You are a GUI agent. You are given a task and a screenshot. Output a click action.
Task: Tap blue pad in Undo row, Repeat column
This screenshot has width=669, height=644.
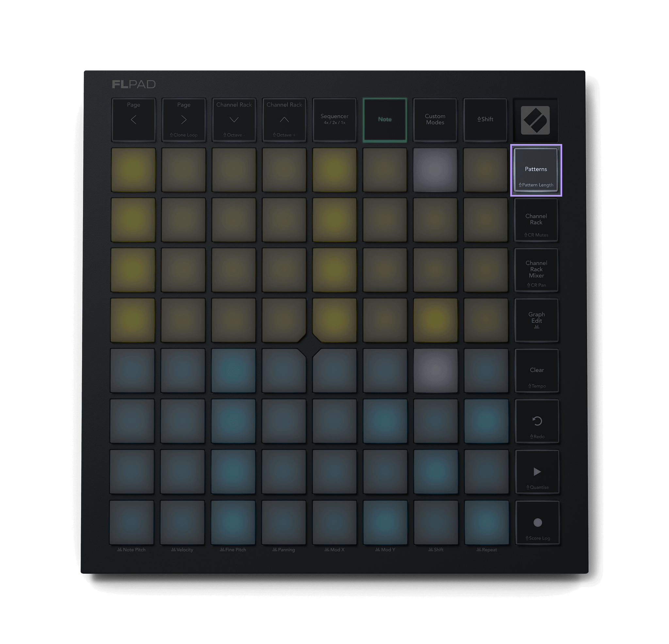[486, 421]
